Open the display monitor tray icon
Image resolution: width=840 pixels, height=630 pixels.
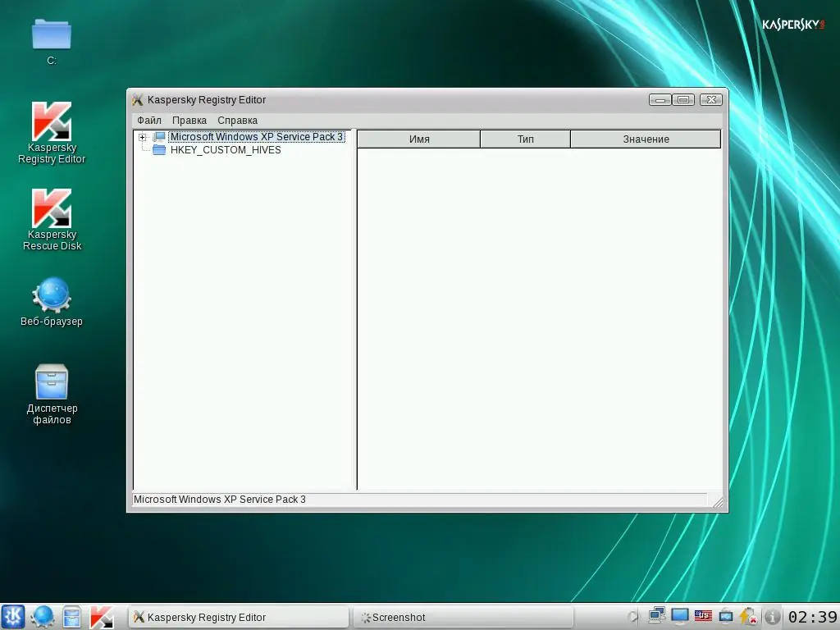pos(680,616)
